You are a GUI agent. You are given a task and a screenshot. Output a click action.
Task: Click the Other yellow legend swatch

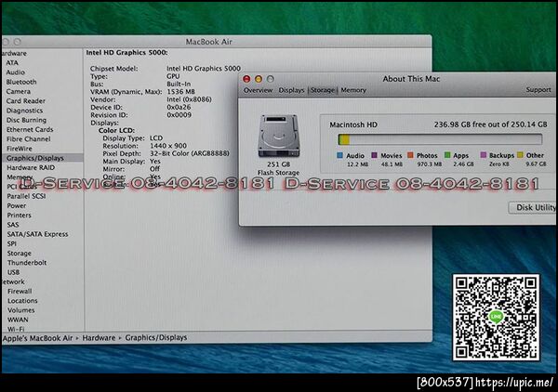(520, 155)
